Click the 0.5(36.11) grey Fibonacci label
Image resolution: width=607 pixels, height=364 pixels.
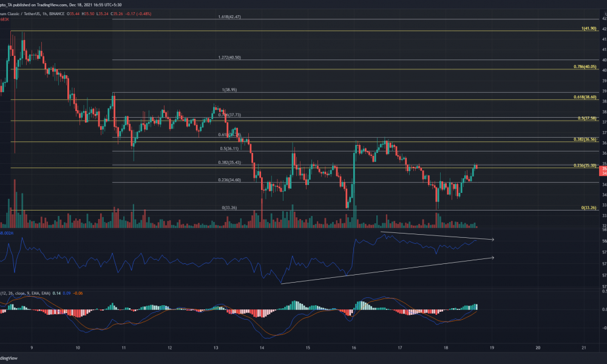229,149
